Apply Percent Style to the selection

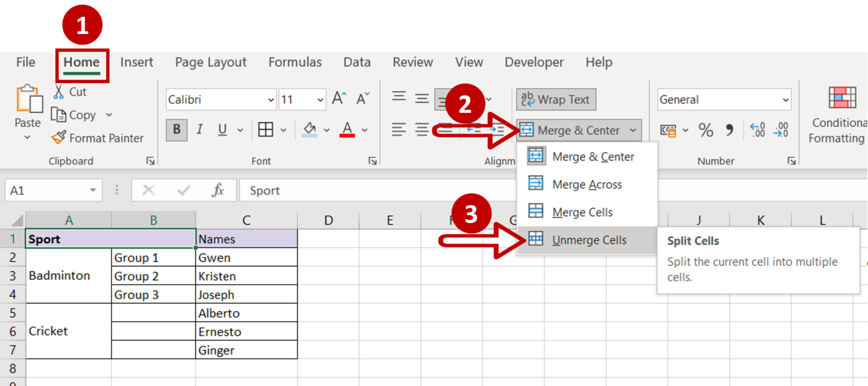click(x=705, y=130)
